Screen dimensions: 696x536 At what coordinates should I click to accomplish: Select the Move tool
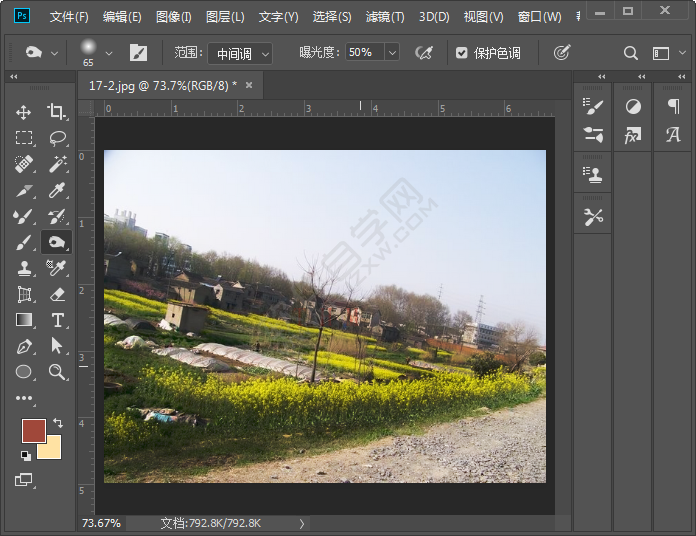pos(24,112)
